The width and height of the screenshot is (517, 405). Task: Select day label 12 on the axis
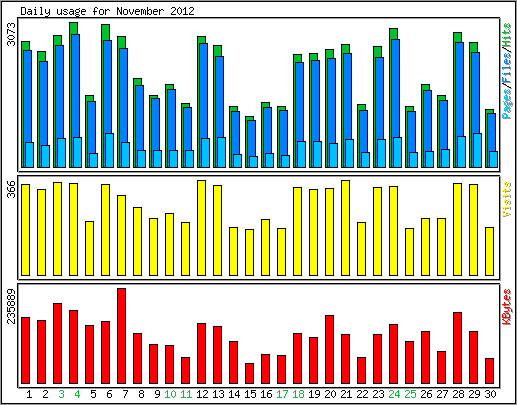(202, 394)
